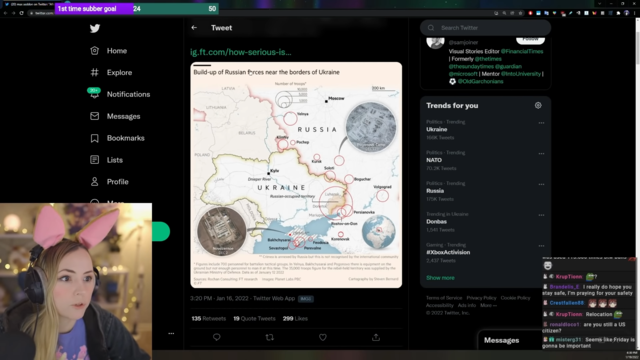The image size is (640, 360).
Task: Click Show more under trends
Action: [x=440, y=278]
